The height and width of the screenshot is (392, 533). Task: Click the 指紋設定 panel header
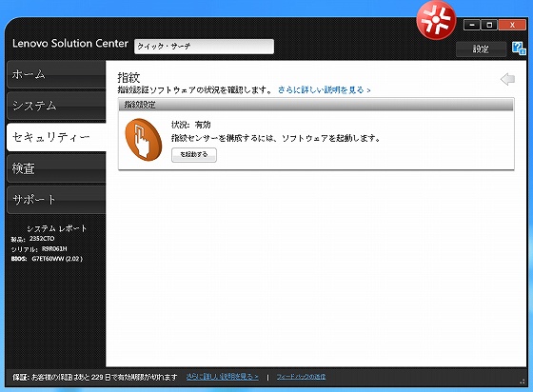pyautogui.click(x=316, y=105)
